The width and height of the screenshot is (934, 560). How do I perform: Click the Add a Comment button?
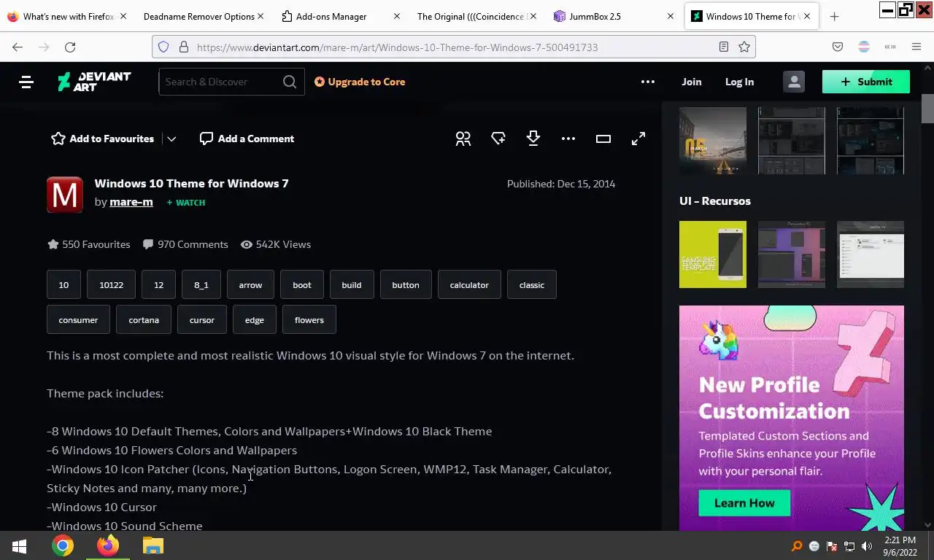pyautogui.click(x=247, y=139)
